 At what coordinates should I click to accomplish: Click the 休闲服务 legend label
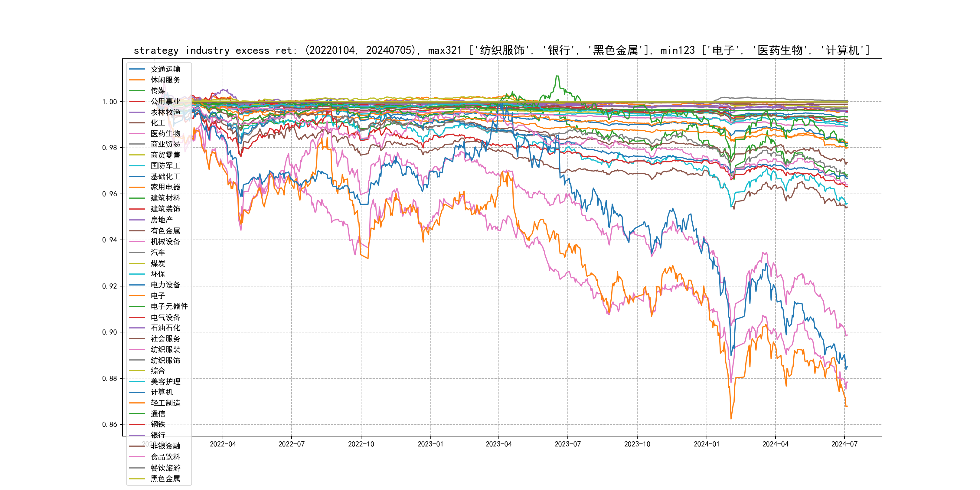(x=165, y=80)
